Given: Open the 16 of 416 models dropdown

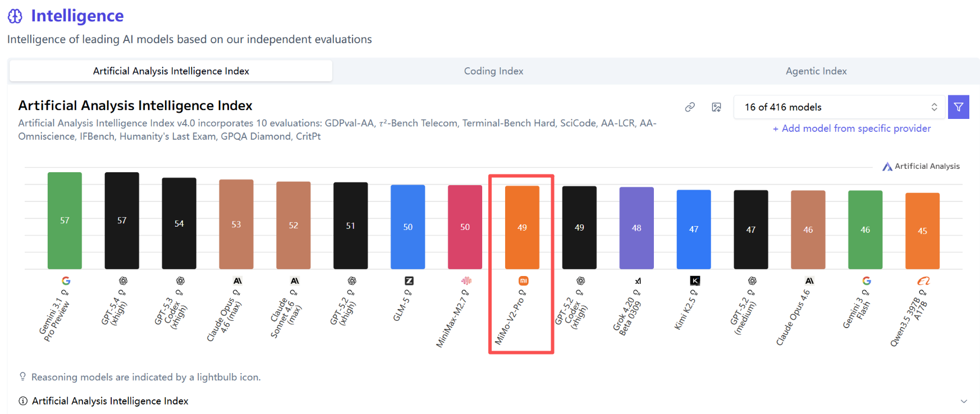Looking at the screenshot, I should pos(839,107).
